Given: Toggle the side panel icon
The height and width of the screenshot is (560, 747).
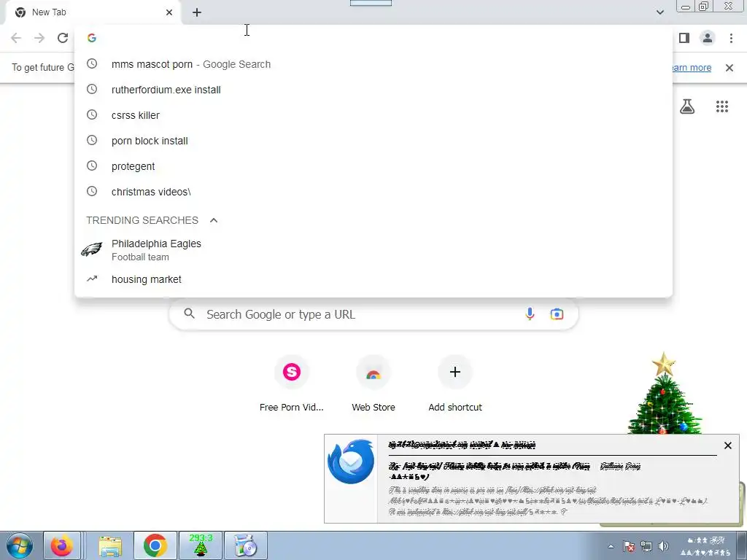Looking at the screenshot, I should 684,38.
